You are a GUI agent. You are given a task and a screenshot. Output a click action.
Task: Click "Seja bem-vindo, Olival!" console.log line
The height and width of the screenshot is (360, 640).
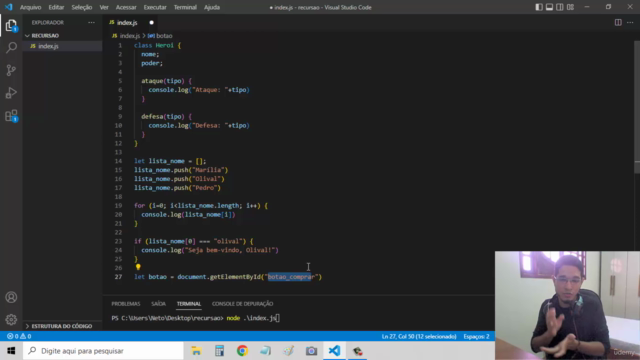pos(210,250)
